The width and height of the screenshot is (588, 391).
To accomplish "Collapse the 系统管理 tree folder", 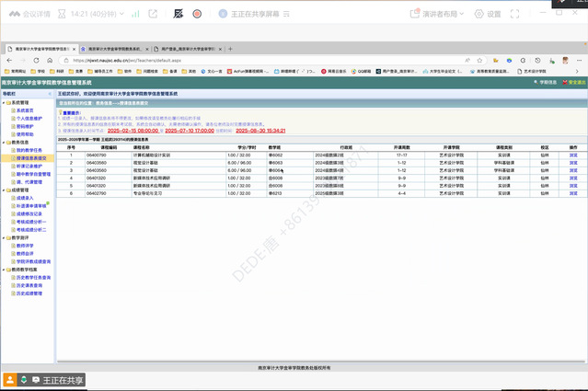I will (x=5, y=102).
